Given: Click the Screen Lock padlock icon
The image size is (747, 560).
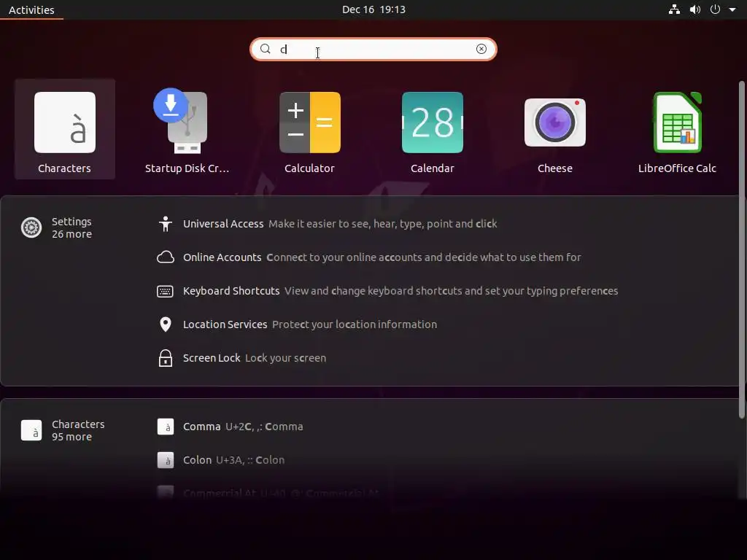Looking at the screenshot, I should (166, 358).
